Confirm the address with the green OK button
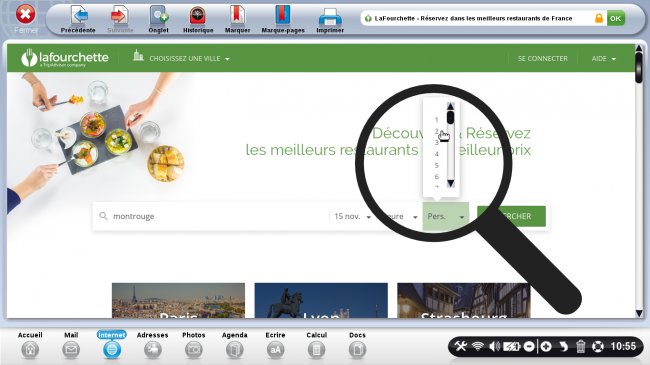650x365 pixels. (616, 18)
